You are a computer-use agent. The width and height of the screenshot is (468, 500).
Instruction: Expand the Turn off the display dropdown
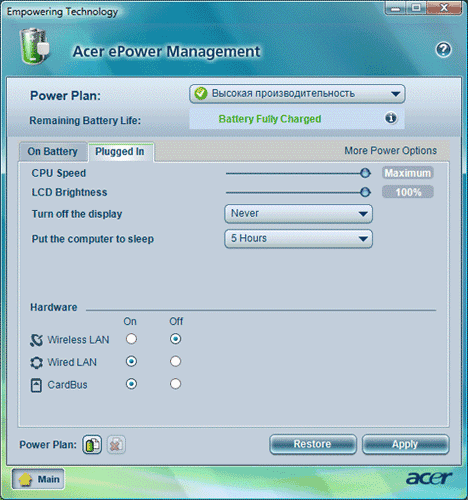pos(298,214)
